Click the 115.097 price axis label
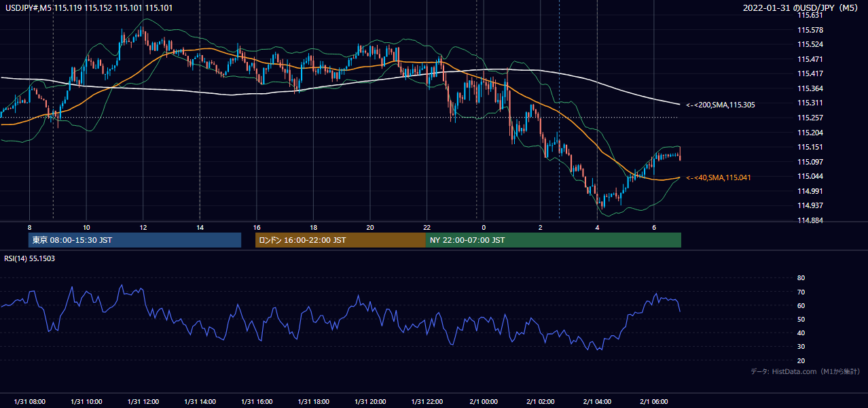Screen dimensions: 868x408 click(x=810, y=162)
